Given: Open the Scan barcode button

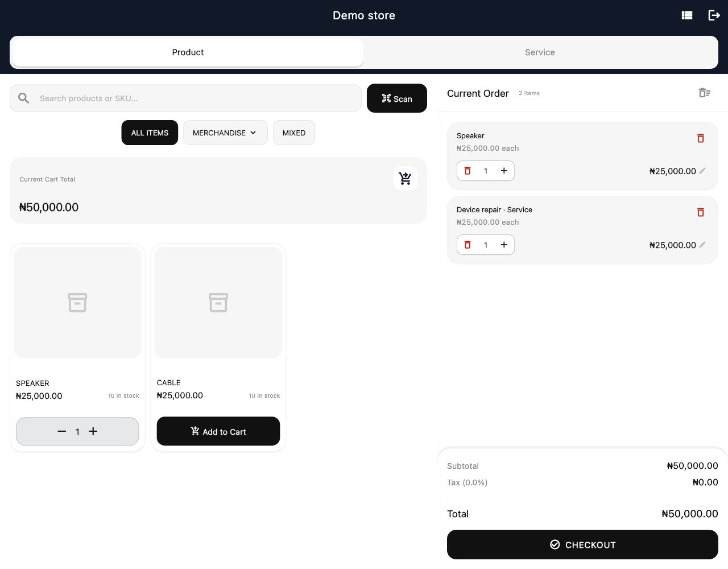Looking at the screenshot, I should 397,98.
